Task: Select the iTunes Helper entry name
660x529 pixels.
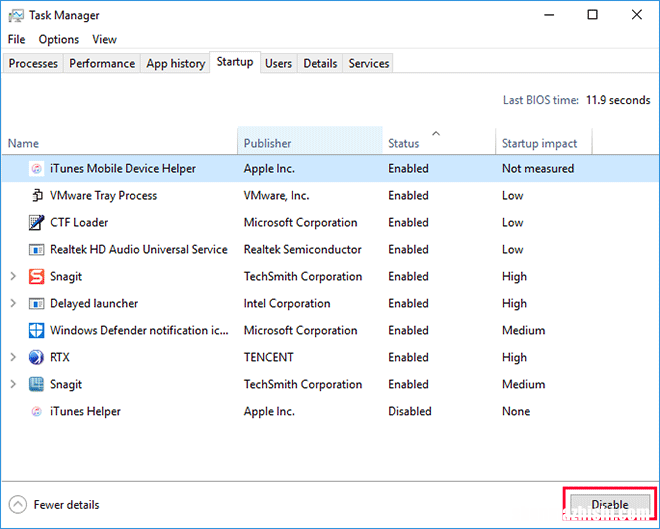Action: point(85,411)
